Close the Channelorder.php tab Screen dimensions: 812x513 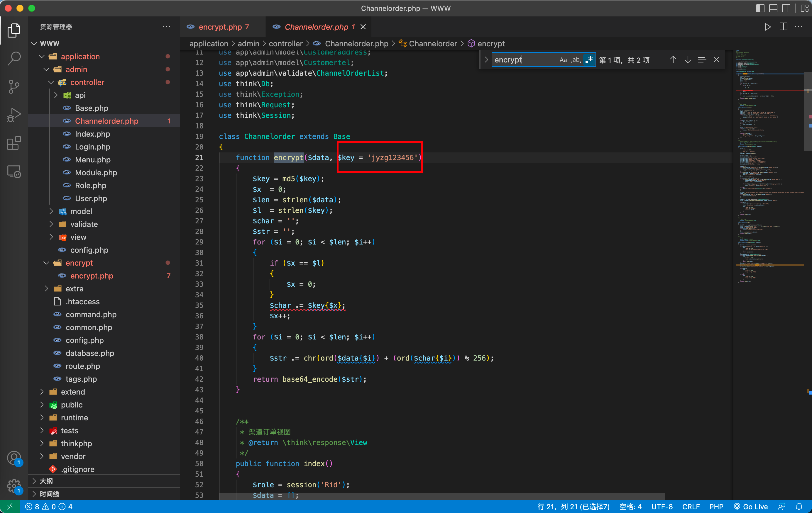point(363,27)
